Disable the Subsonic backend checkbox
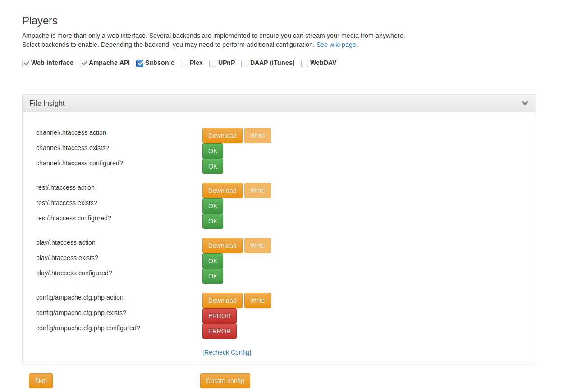This screenshot has height=392, width=564. click(x=140, y=63)
